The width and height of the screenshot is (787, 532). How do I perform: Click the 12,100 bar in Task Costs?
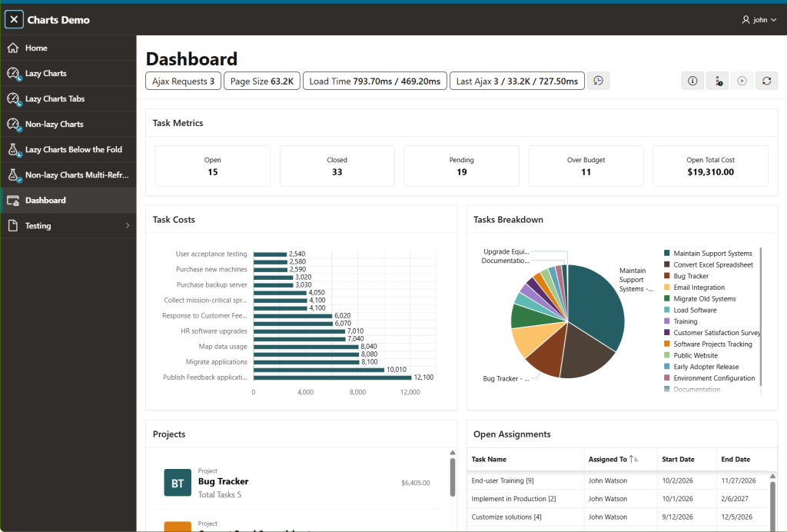(x=332, y=377)
